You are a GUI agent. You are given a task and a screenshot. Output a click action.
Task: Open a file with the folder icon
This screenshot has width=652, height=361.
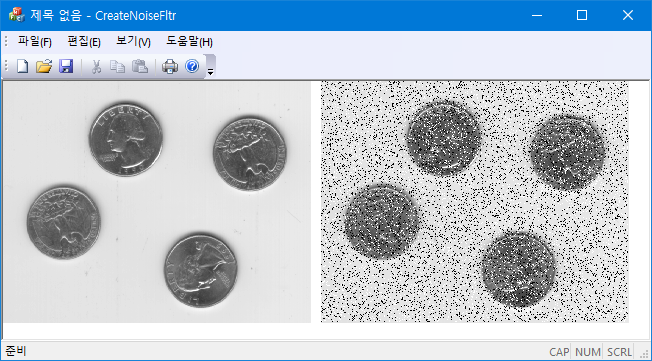click(44, 66)
